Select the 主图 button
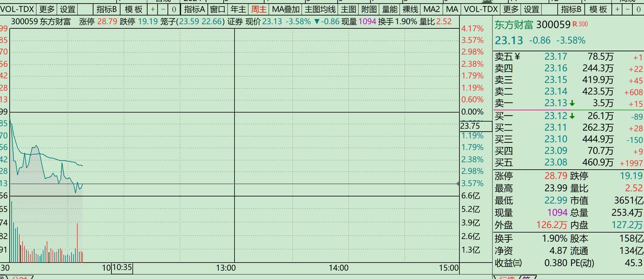This screenshot has height=279, width=644. (x=348, y=9)
